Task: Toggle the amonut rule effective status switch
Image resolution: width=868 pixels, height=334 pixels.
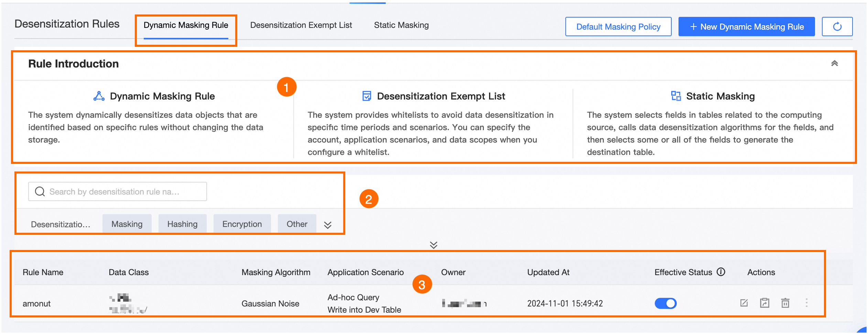Action: (x=665, y=303)
